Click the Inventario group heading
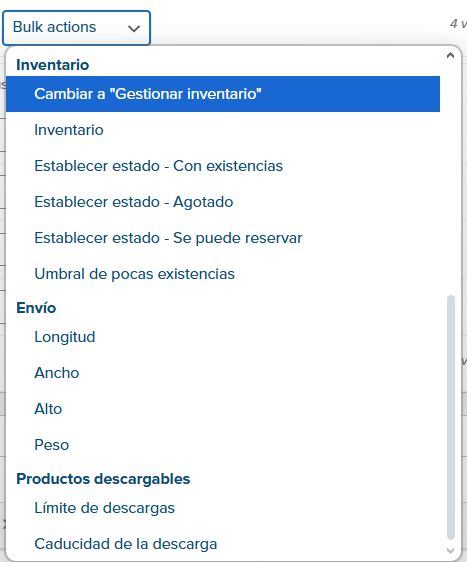This screenshot has width=467, height=562. pos(53,65)
